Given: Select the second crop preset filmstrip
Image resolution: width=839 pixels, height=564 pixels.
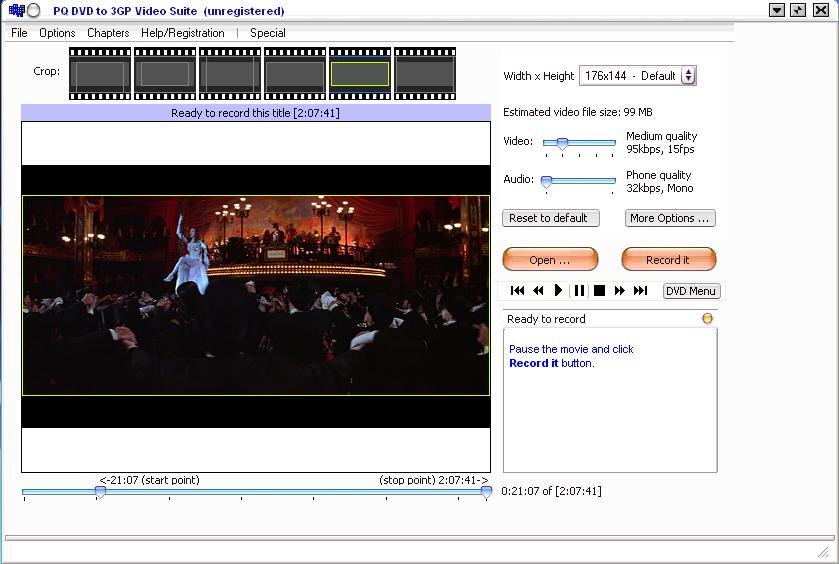Looking at the screenshot, I should pos(165,74).
